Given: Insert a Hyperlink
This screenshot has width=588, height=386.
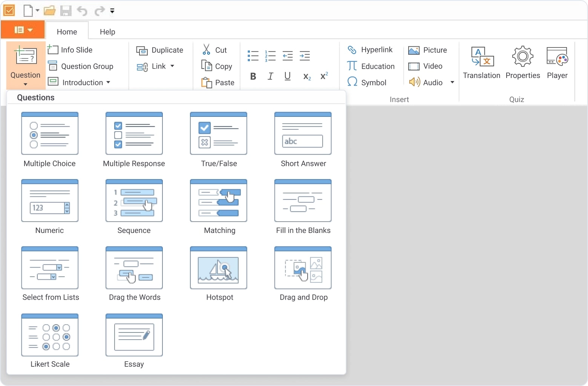Looking at the screenshot, I should pos(370,50).
